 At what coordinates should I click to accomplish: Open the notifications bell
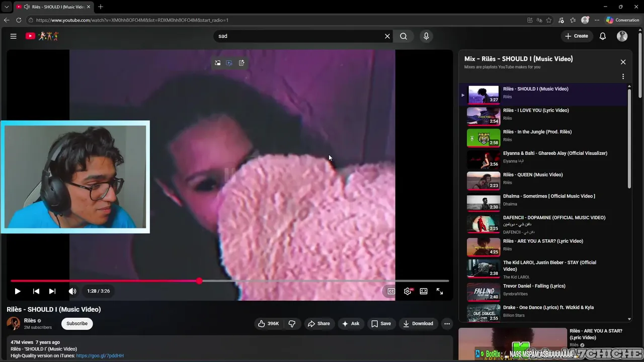603,36
